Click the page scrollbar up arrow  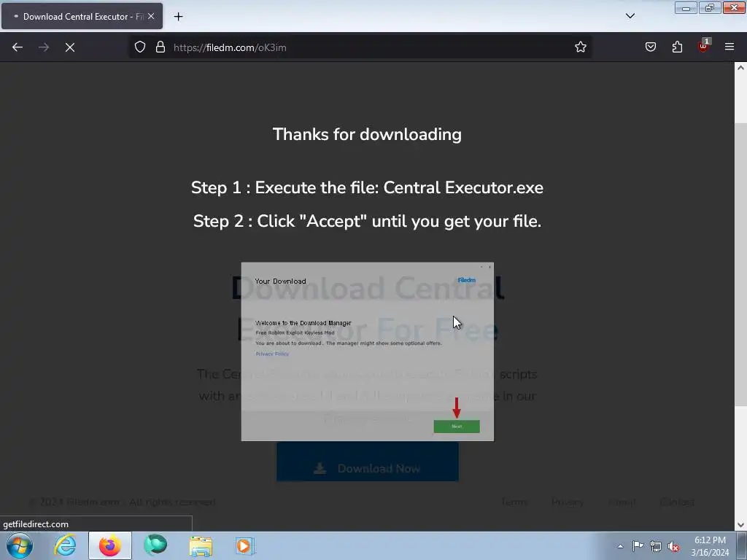[740, 68]
